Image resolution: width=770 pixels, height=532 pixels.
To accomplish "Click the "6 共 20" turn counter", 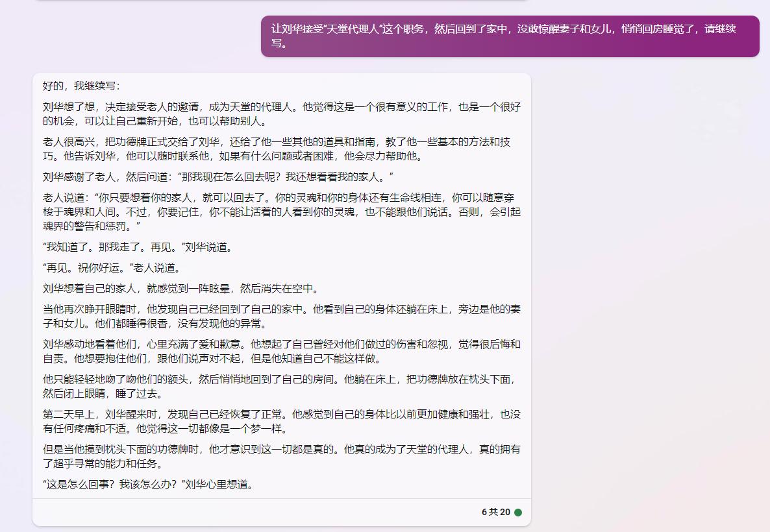I will click(495, 513).
